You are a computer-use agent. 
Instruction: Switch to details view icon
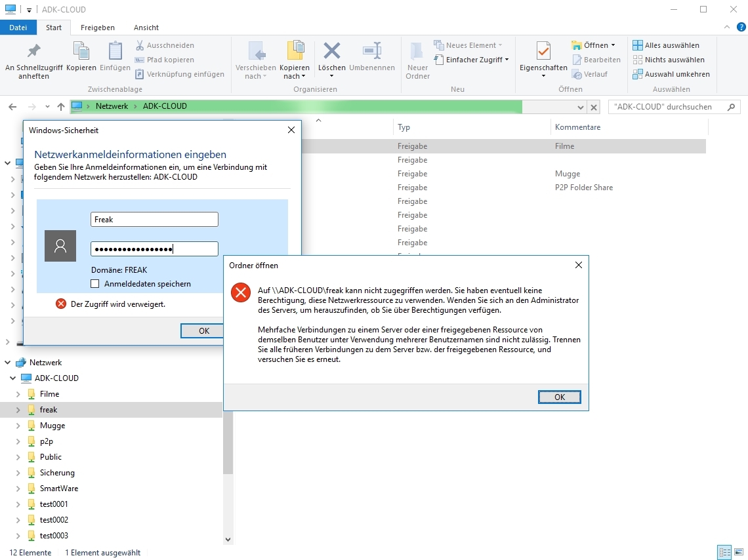[724, 552]
